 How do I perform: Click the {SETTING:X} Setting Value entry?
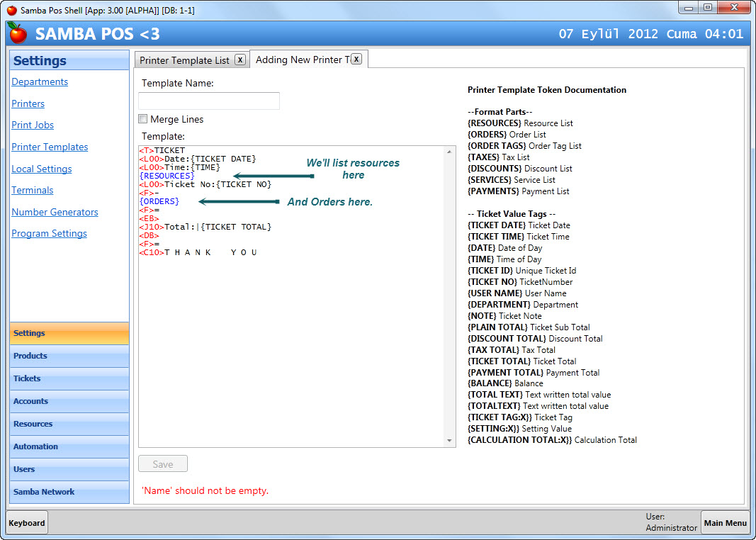(x=519, y=429)
